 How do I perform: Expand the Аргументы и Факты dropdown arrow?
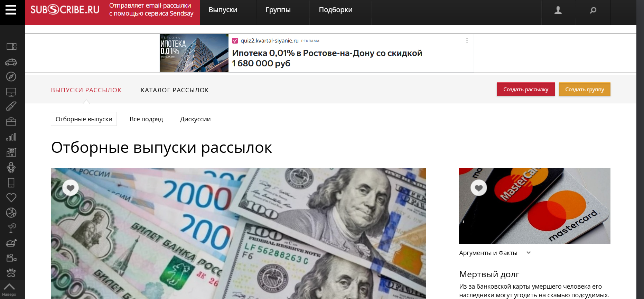coord(528,253)
